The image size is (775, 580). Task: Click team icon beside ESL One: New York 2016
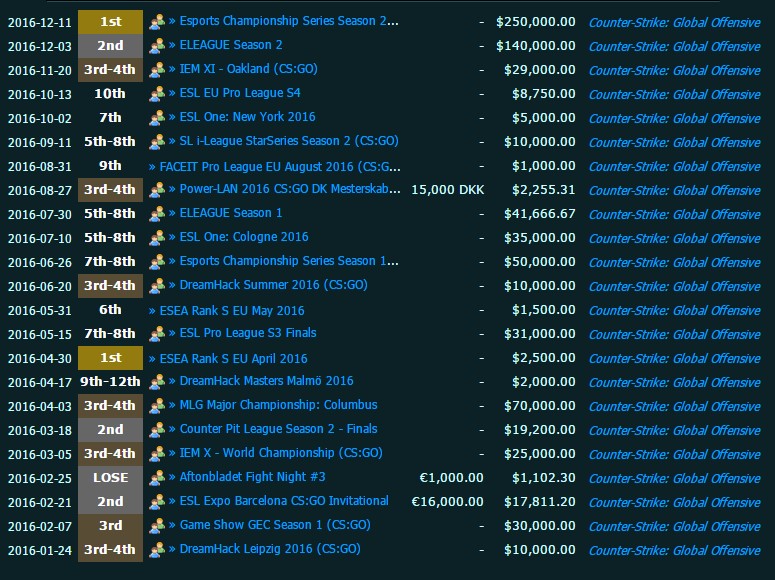pos(157,118)
